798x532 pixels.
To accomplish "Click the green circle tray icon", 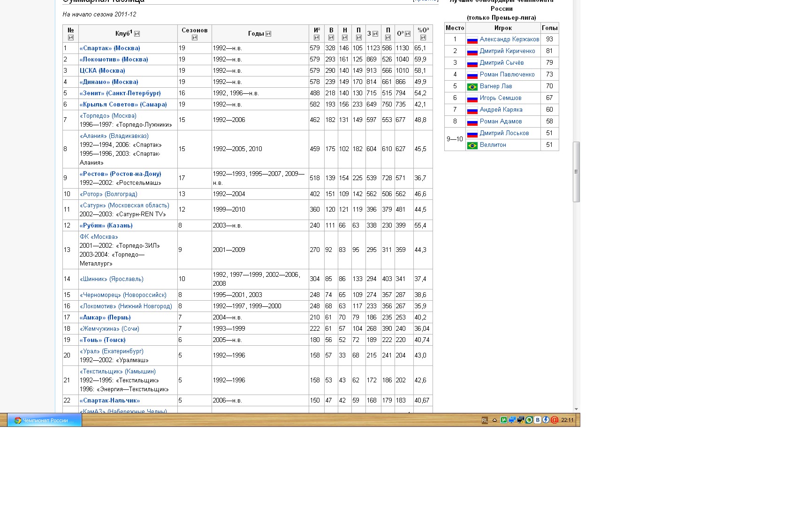I will [529, 420].
